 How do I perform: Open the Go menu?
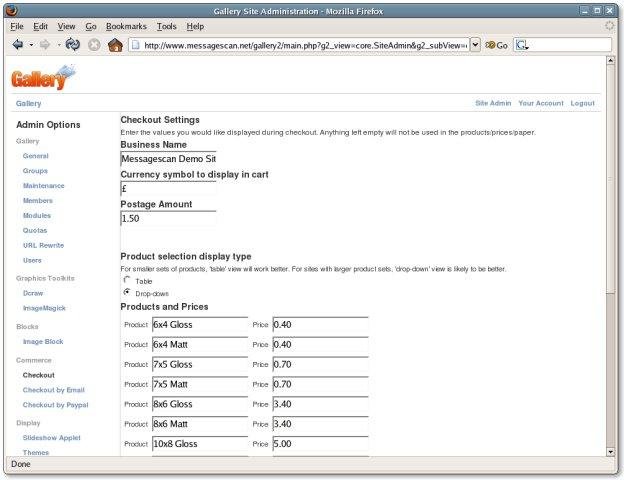91,26
